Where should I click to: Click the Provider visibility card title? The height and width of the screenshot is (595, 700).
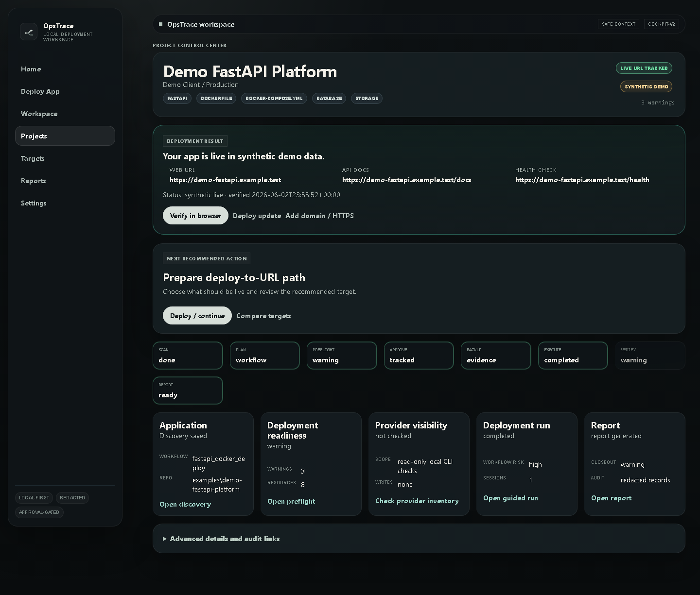pyautogui.click(x=411, y=425)
